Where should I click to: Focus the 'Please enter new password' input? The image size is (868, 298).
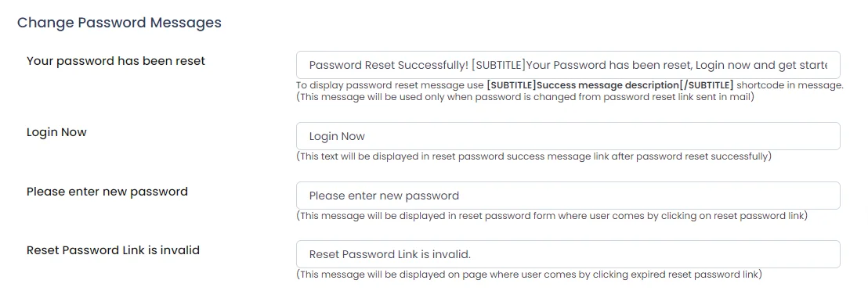coord(568,196)
